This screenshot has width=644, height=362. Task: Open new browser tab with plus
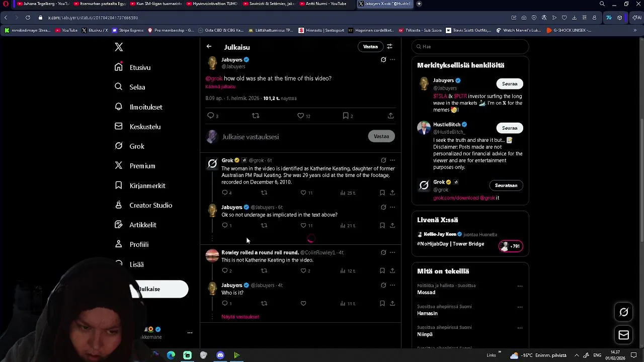tap(419, 4)
